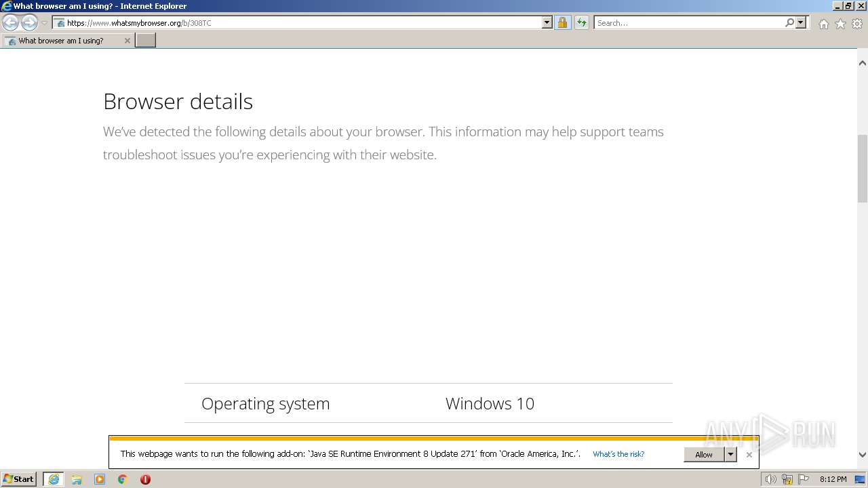Go forward with the Forward arrow button
Image resolution: width=868 pixels, height=488 pixels.
[29, 23]
